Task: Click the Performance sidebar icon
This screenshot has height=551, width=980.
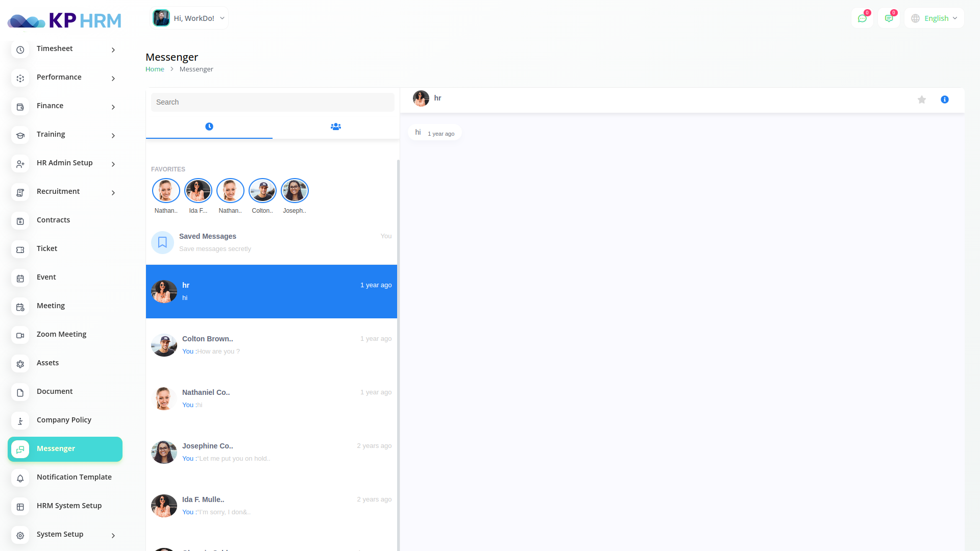Action: coord(20,79)
